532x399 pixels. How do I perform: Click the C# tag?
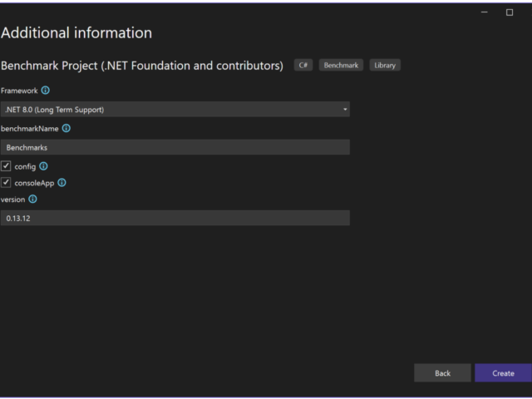303,66
